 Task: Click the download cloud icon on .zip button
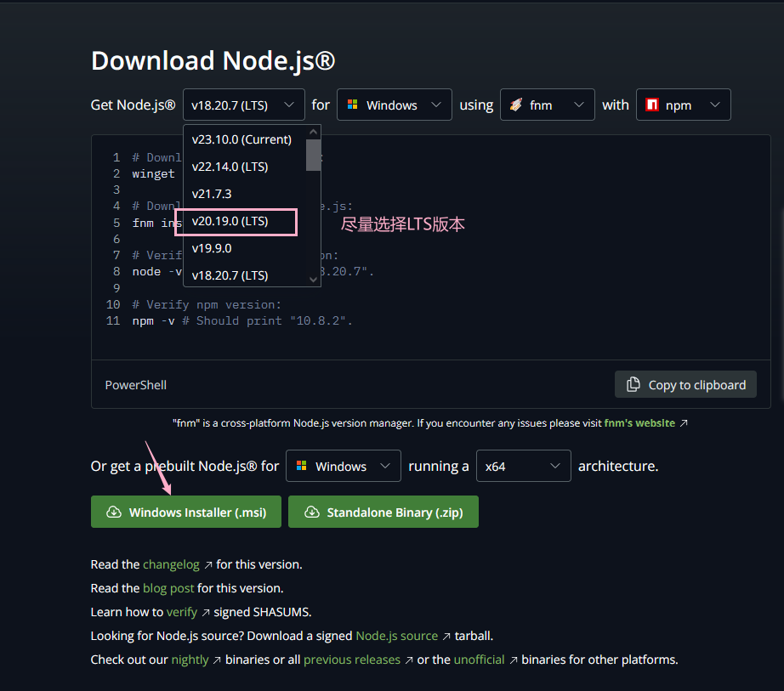pyautogui.click(x=312, y=513)
